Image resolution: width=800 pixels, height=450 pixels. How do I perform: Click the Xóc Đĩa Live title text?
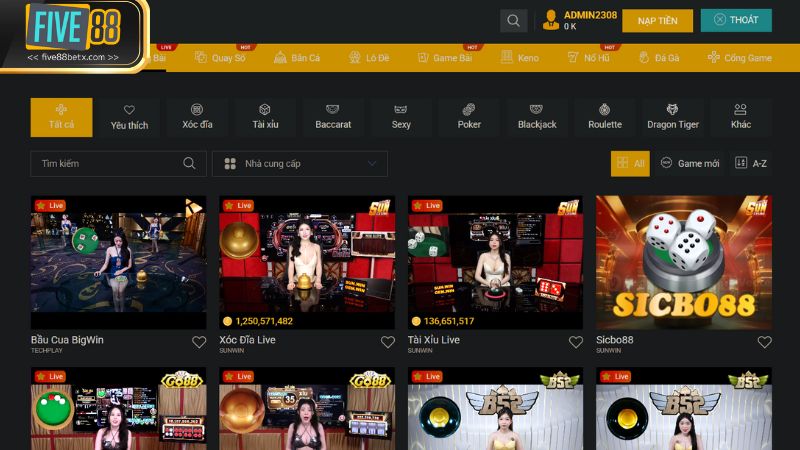[247, 340]
